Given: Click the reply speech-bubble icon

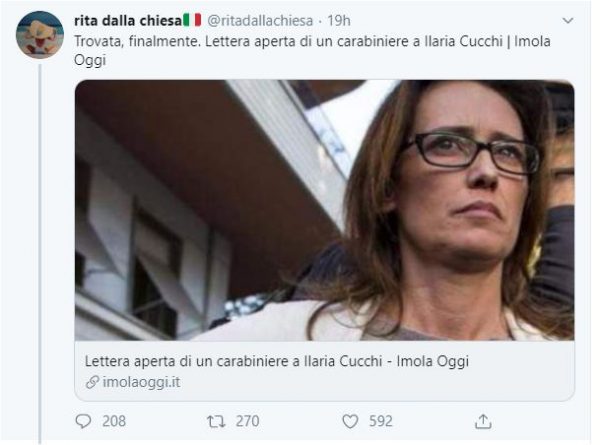Looking at the screenshot, I should (83, 421).
